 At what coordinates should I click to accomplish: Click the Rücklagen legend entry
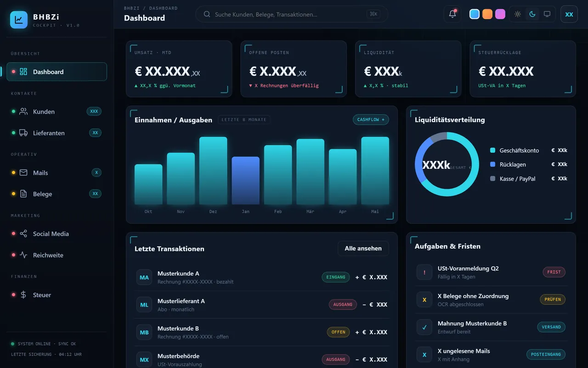coord(529,164)
